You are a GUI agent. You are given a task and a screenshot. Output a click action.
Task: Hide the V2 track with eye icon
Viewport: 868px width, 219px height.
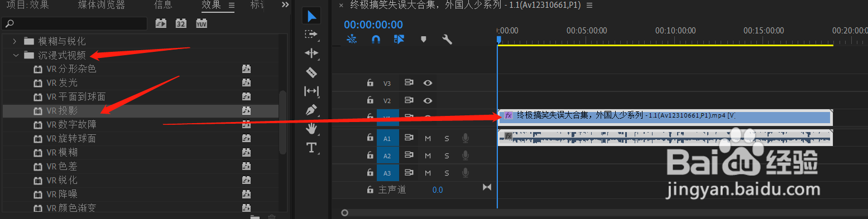(428, 100)
